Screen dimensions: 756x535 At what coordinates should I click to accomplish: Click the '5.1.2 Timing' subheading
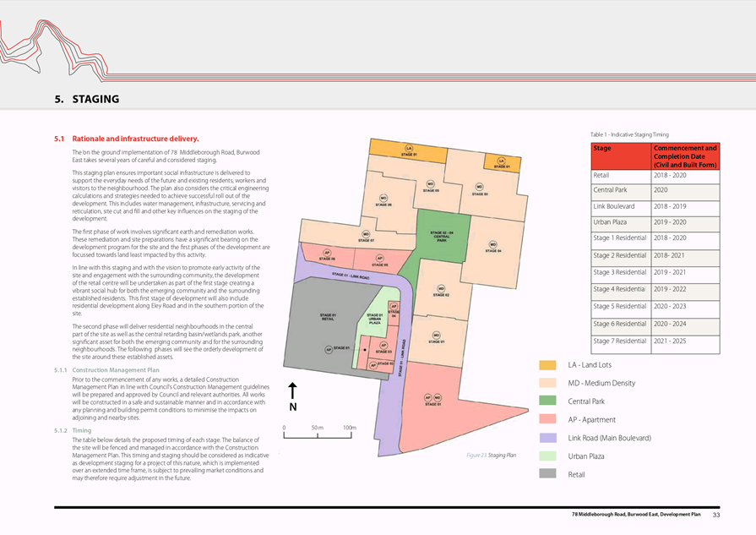(73, 430)
